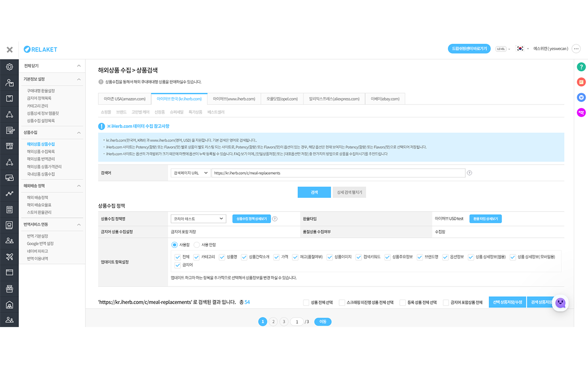Open the three-dot more options menu
This screenshot has height=368, width=588.
tap(576, 49)
